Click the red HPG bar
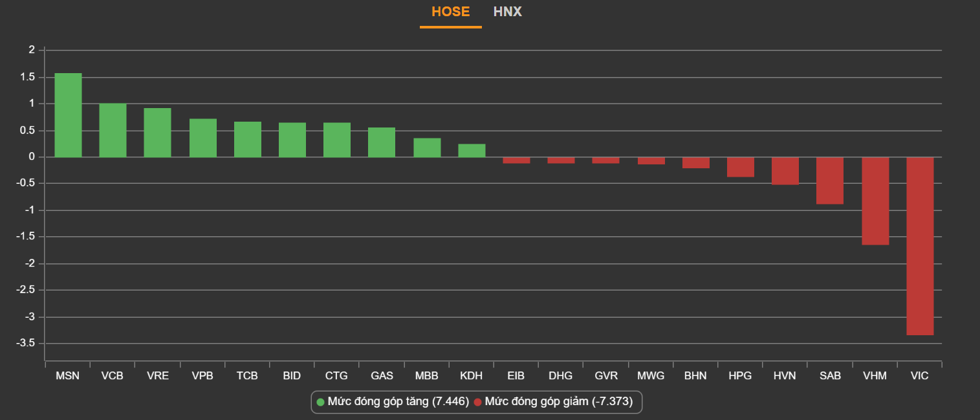The width and height of the screenshot is (980, 420). tap(741, 167)
